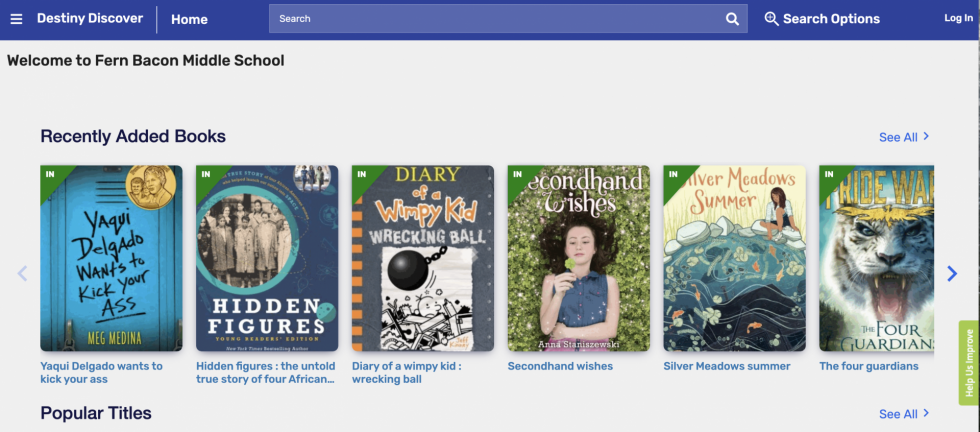
Task: Open Hidden Figures book cover
Action: tap(267, 258)
